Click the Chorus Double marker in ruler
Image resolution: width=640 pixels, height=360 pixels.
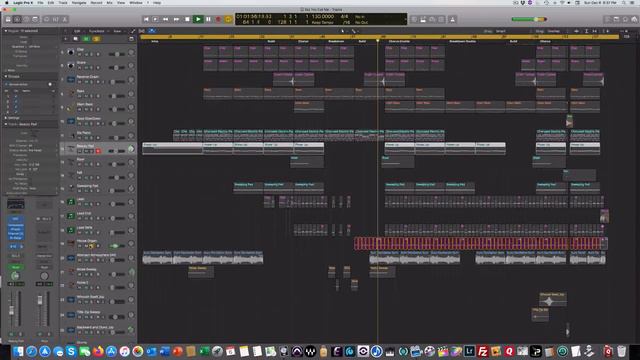point(399,41)
